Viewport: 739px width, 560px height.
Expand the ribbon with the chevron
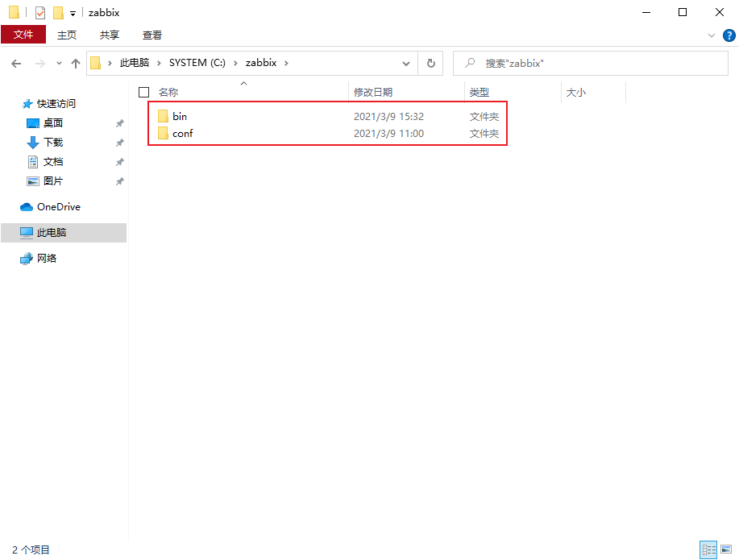pos(710,35)
